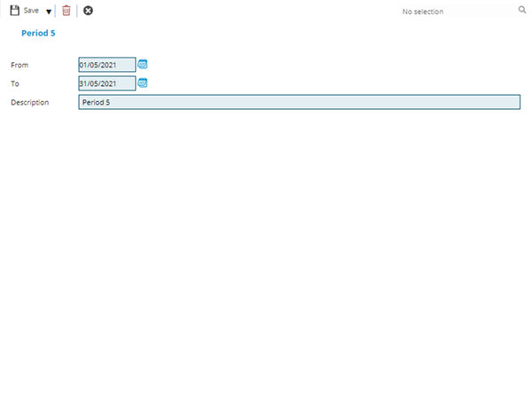Click the Description label

click(29, 103)
